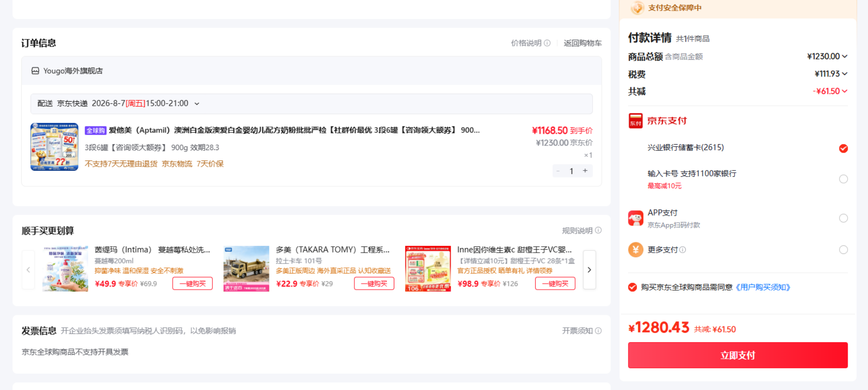Expand 税费 ¥111.93 details
This screenshot has width=868, height=390.
(x=844, y=74)
